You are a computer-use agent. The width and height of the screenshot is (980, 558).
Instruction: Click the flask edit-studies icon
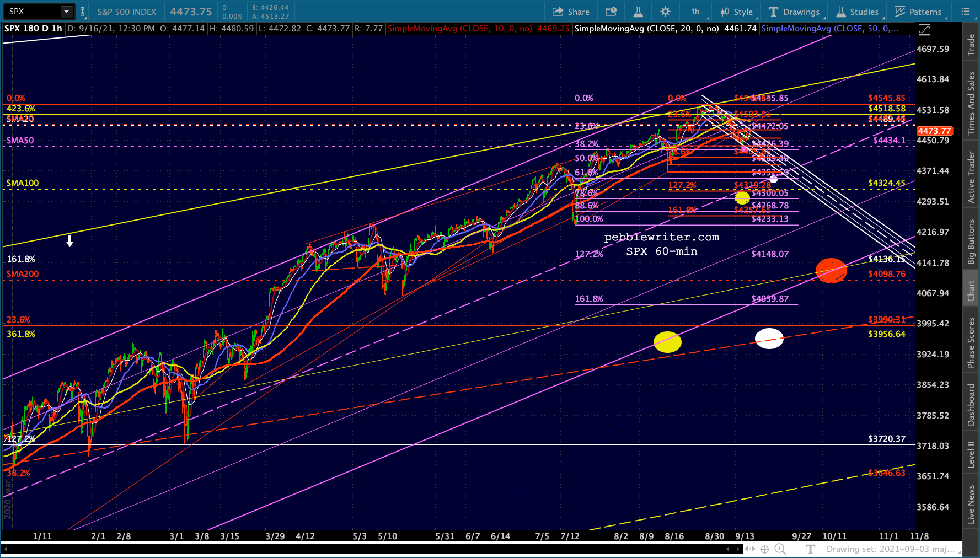(x=638, y=12)
